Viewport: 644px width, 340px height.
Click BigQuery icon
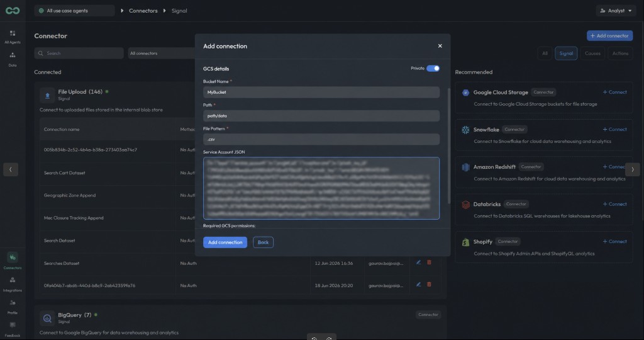click(x=47, y=318)
